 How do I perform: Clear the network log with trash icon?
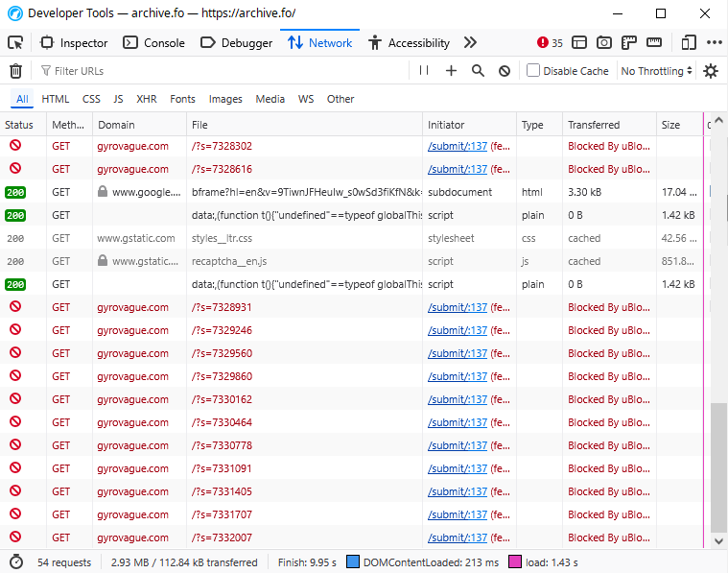pyautogui.click(x=15, y=71)
